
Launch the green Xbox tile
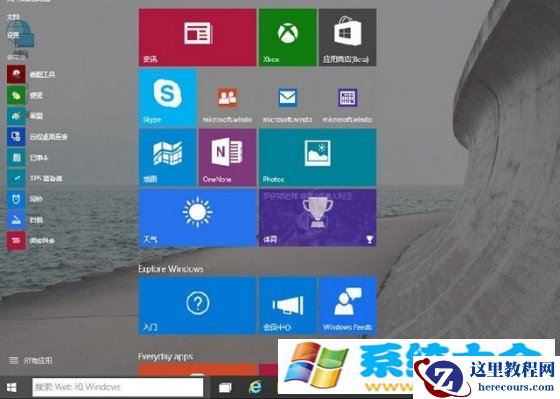pos(288,38)
